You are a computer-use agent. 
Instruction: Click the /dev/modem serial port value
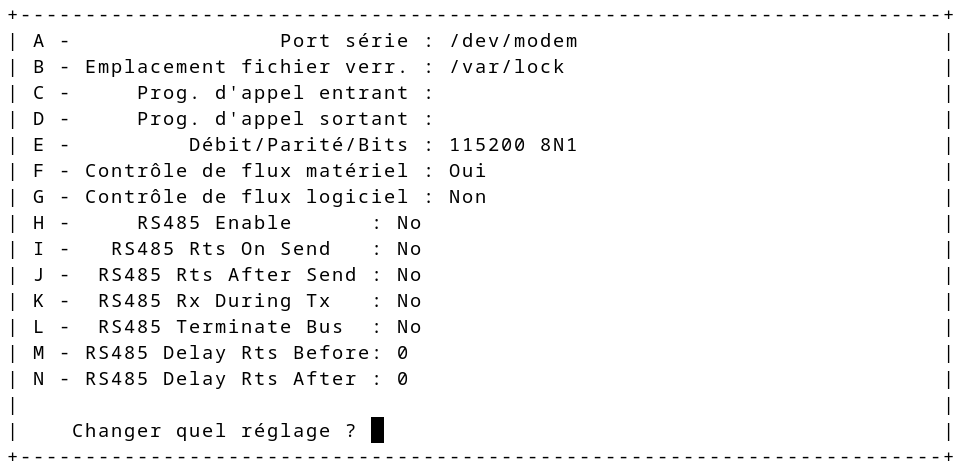513,41
